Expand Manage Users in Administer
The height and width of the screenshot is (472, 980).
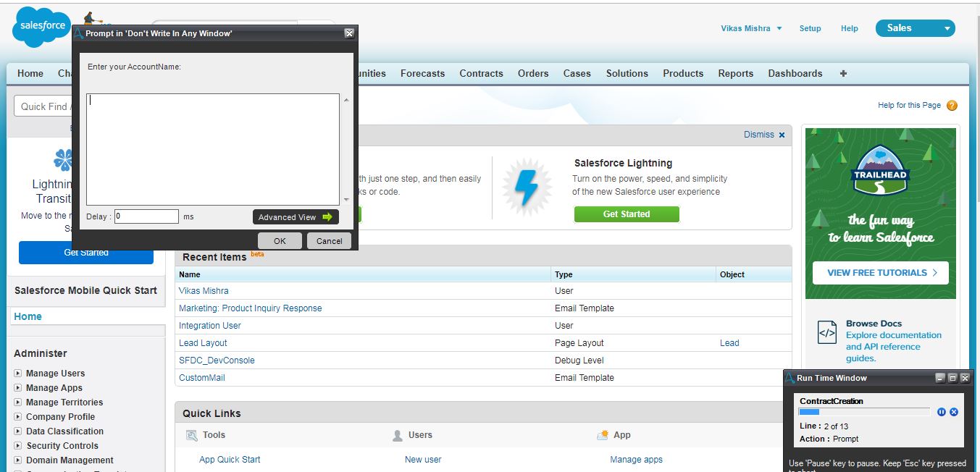point(18,374)
